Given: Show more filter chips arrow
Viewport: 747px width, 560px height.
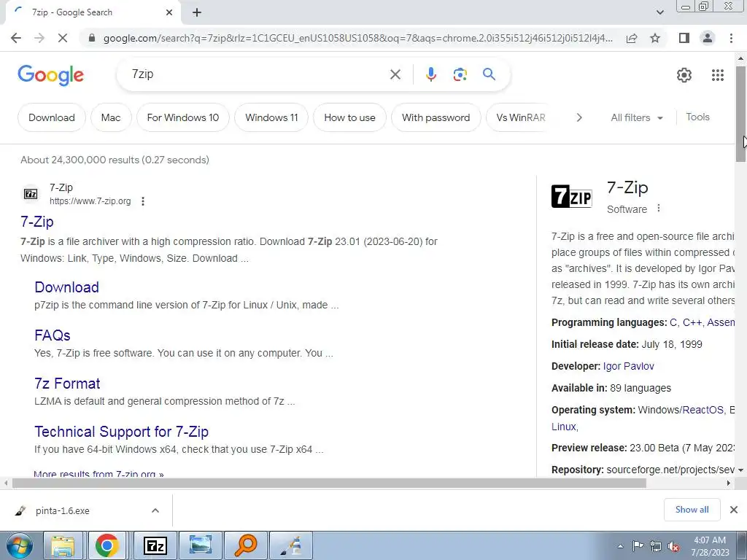Looking at the screenshot, I should click(578, 117).
